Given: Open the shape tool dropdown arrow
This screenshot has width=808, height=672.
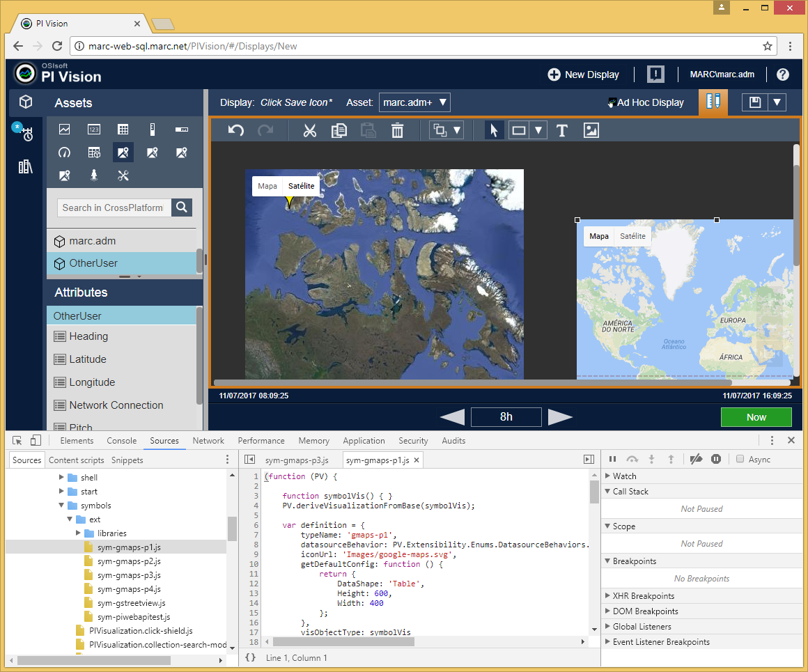Looking at the screenshot, I should click(538, 130).
